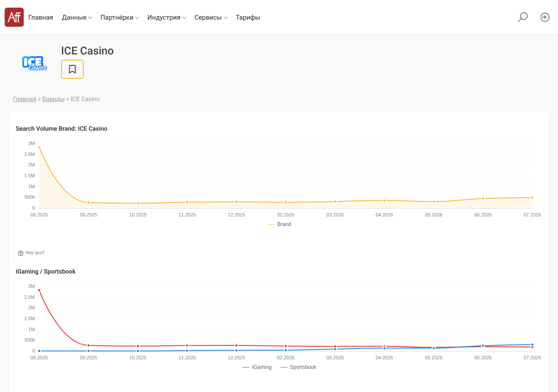Open the Тарифы page
558x392 pixels.
(248, 17)
